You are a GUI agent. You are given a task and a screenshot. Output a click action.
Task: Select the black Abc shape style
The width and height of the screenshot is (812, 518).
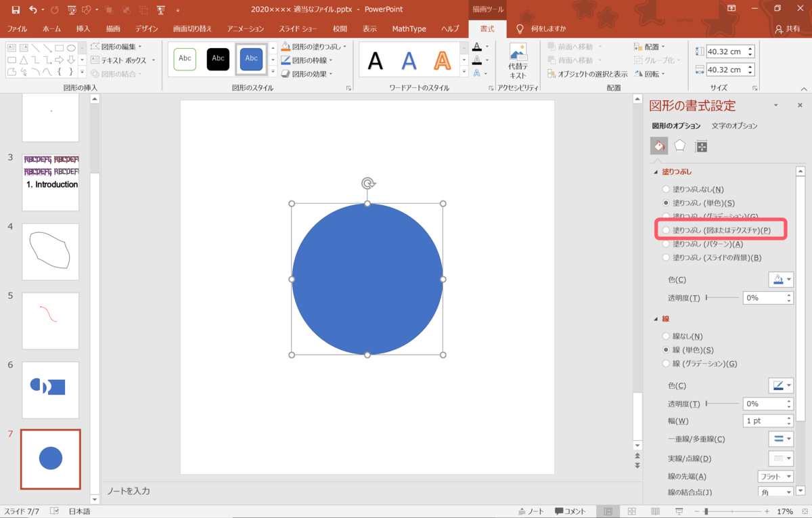218,60
